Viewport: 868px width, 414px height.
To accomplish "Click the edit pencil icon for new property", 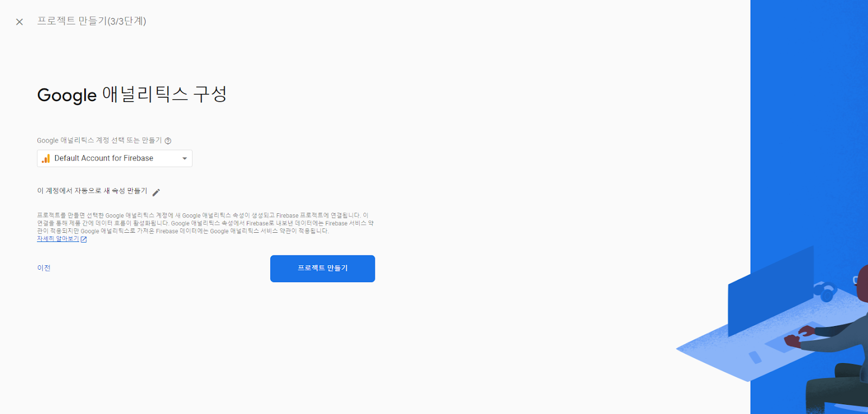I will click(x=156, y=192).
